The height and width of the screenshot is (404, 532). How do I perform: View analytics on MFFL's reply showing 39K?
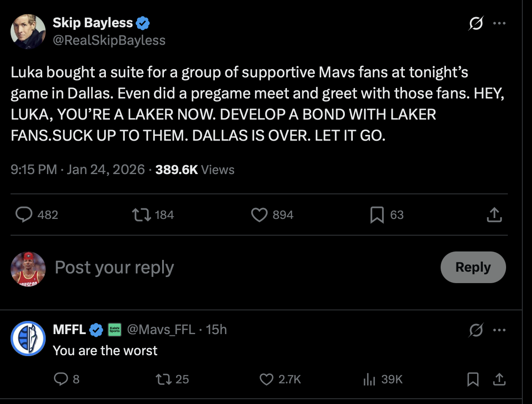click(x=370, y=379)
